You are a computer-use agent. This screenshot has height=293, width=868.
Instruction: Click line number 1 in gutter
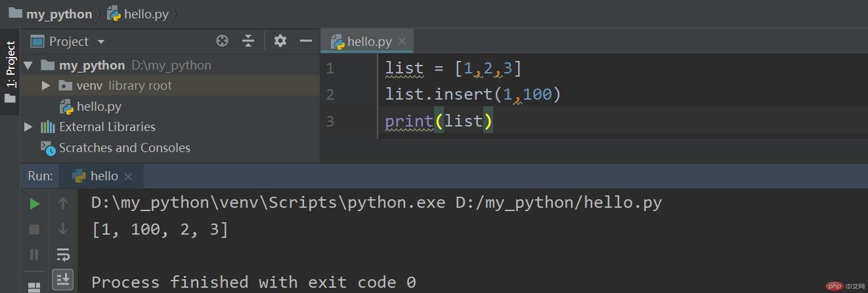click(x=330, y=68)
